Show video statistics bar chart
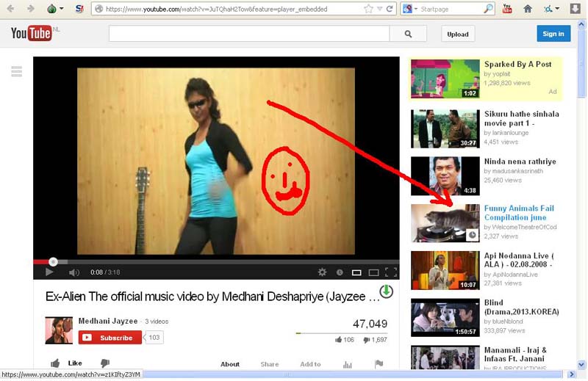 coord(347,364)
